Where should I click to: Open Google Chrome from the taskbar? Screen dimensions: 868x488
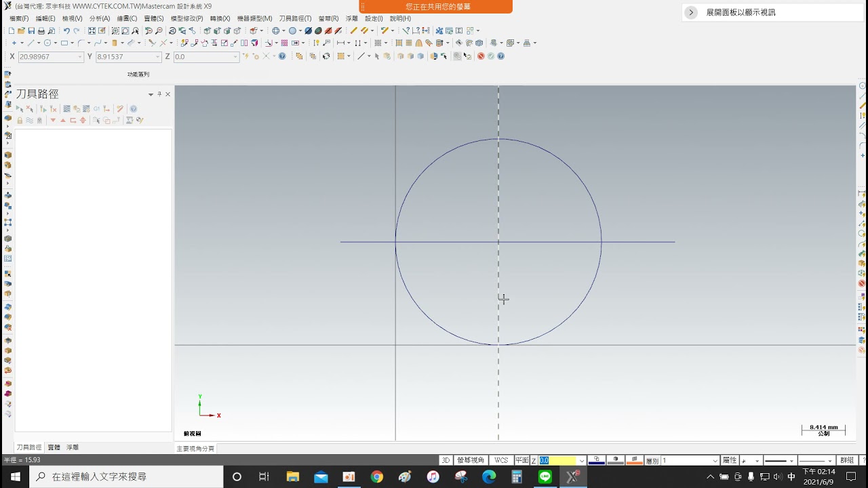point(377,477)
